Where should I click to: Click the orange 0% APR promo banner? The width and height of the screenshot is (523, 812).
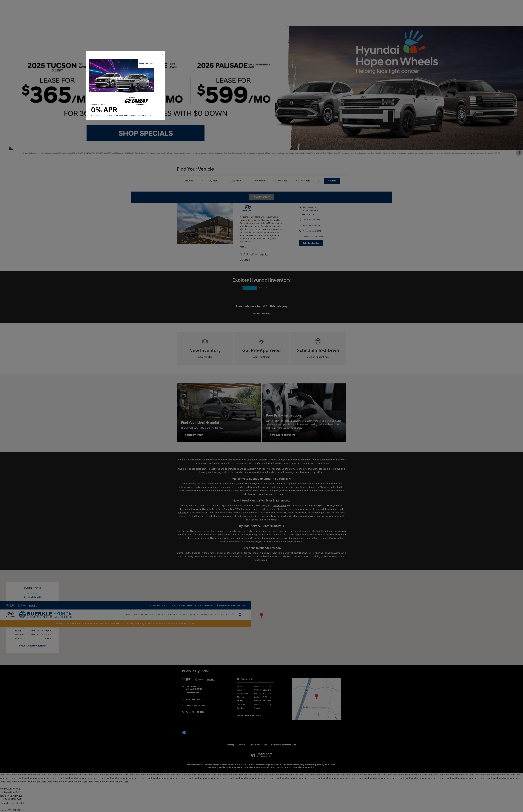point(125,624)
